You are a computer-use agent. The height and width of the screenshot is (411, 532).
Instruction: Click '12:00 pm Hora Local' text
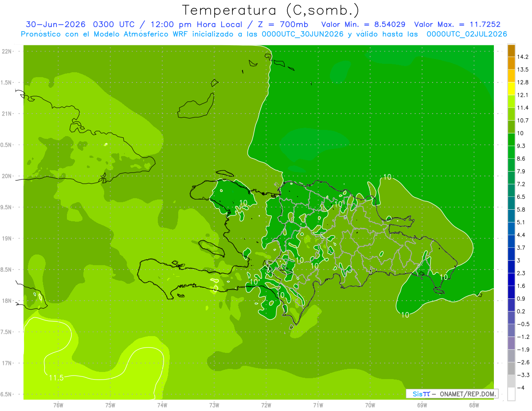click(x=196, y=24)
